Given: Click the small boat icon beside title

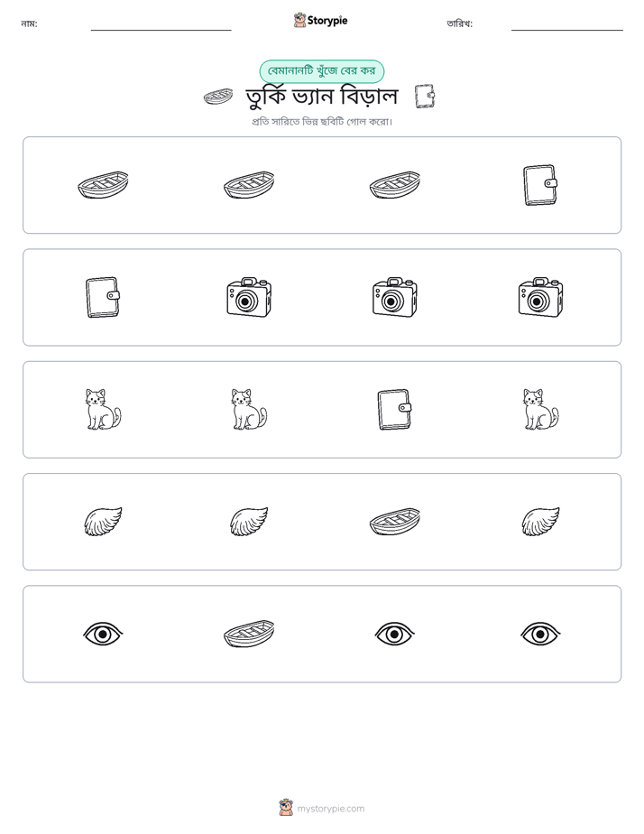Looking at the screenshot, I should click(218, 97).
